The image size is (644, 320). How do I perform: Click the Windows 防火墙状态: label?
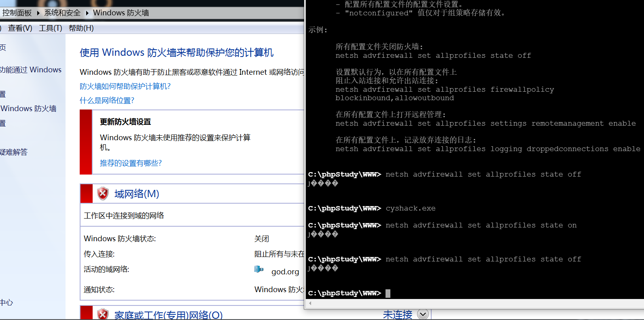coord(120,239)
